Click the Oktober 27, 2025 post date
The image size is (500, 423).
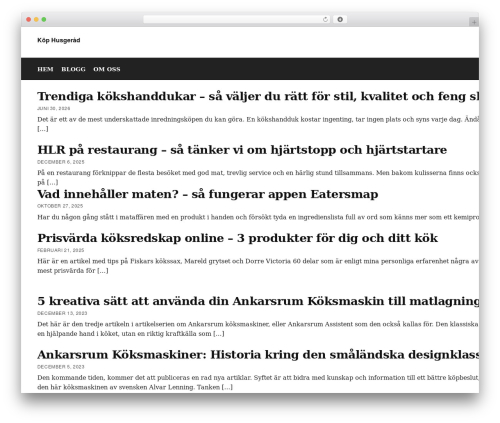(60, 206)
